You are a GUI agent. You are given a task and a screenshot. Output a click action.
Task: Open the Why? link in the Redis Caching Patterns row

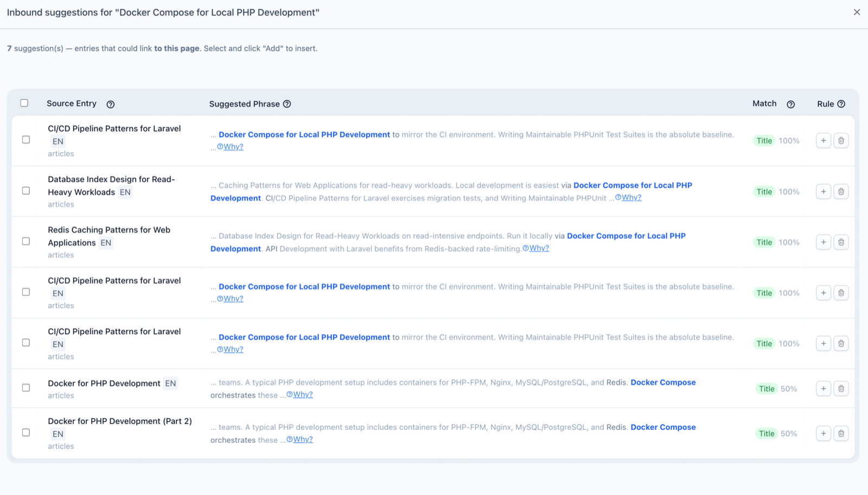(x=539, y=248)
